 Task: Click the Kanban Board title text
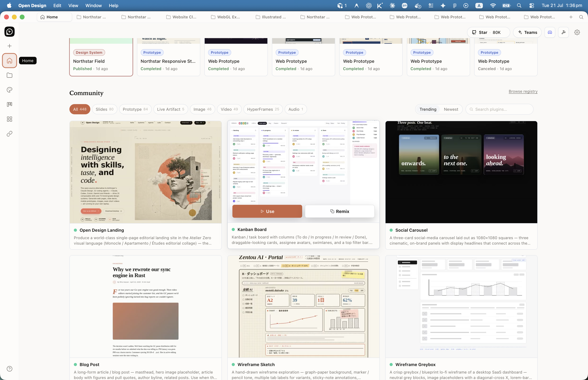coord(252,229)
